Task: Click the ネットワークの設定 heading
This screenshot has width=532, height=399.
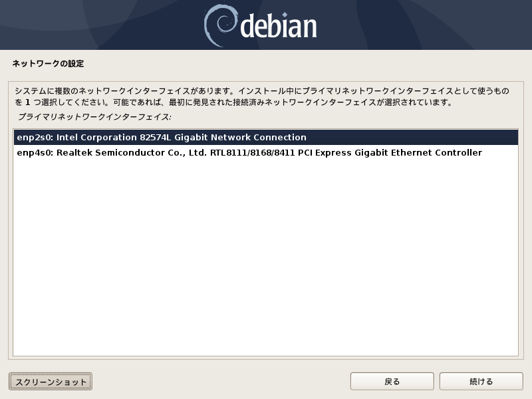Action: [x=48, y=63]
